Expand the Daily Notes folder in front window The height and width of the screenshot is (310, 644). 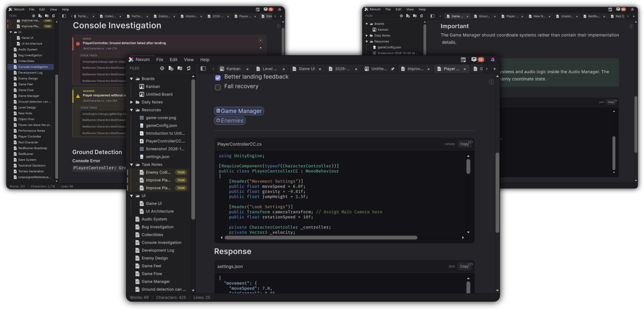131,102
